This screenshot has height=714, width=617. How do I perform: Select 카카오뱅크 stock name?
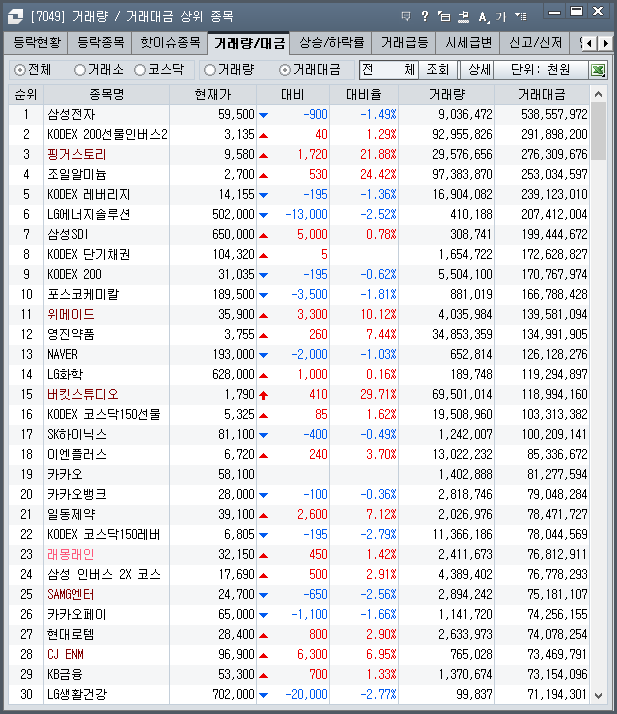76,495
